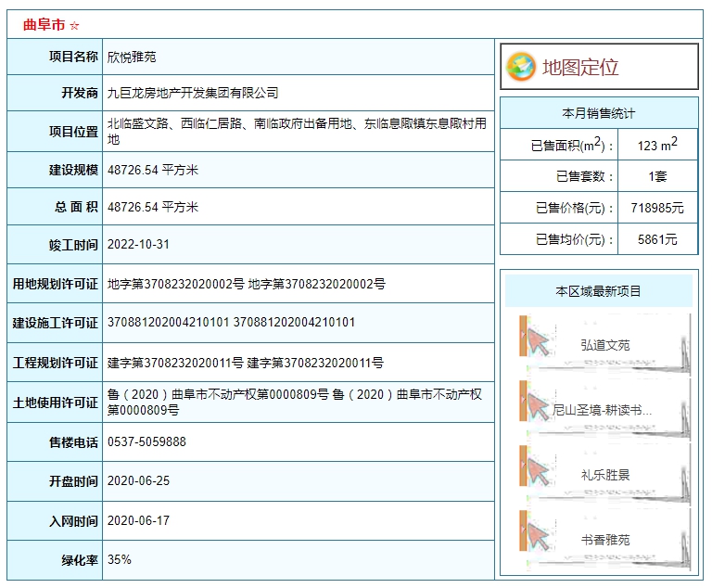Click the sales phone 0537-5059888
712x588 pixels.
click(x=146, y=441)
